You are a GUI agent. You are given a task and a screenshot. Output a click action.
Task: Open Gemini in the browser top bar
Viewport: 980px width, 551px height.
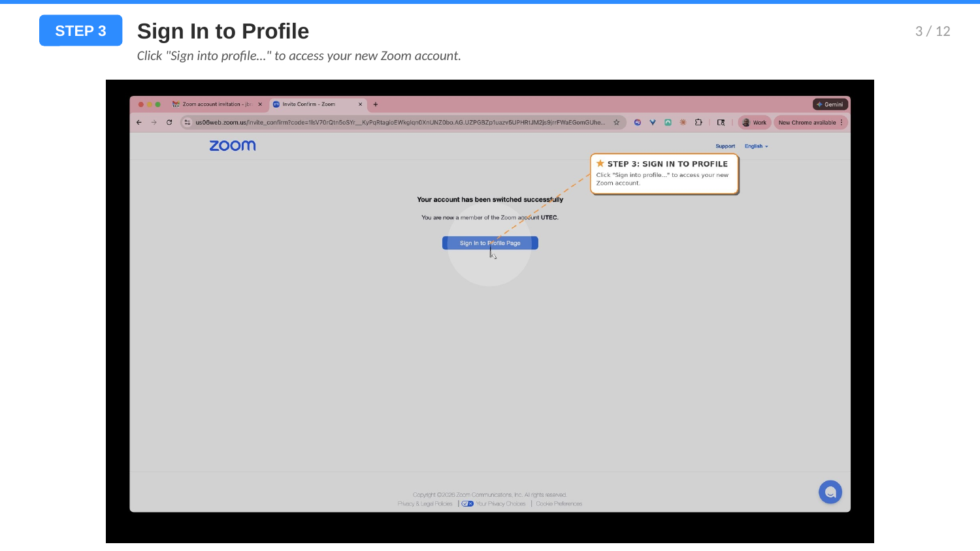830,104
